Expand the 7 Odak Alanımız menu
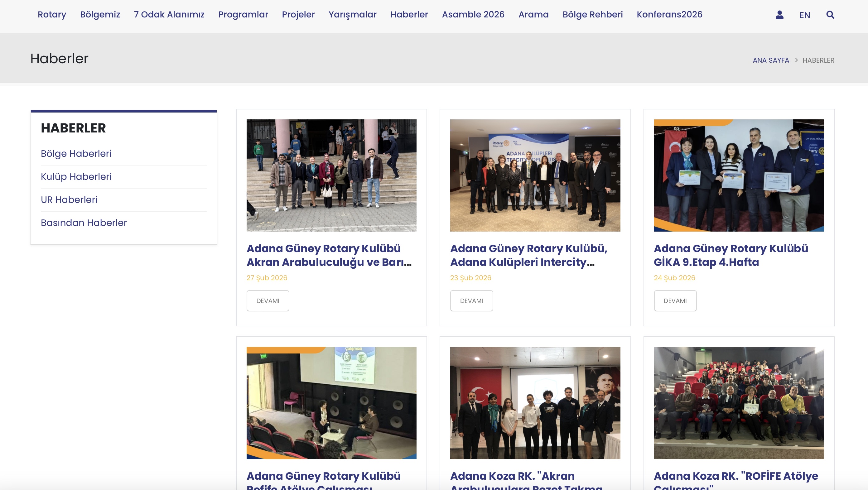This screenshot has height=490, width=868. 169,14
